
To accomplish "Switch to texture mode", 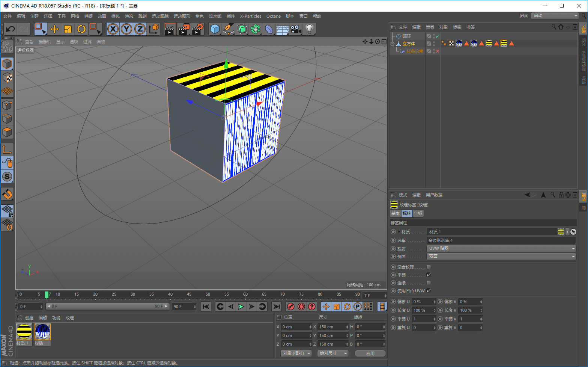I will pyautogui.click(x=7, y=77).
